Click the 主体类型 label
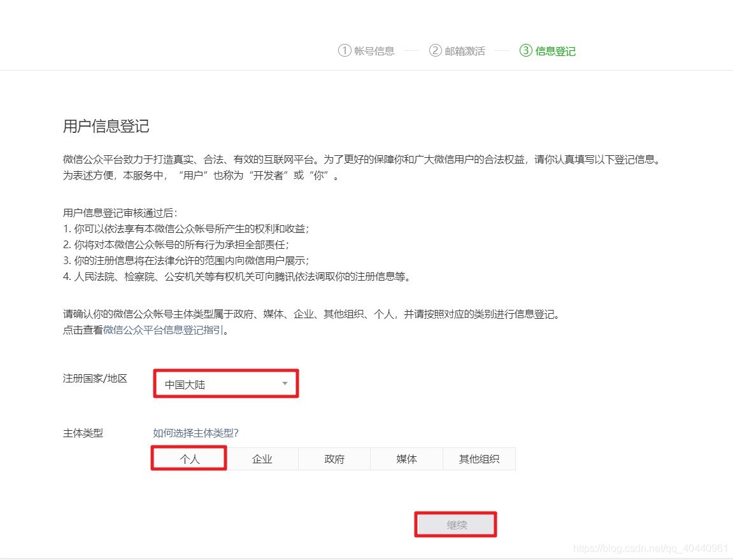This screenshot has width=733, height=560. [83, 433]
